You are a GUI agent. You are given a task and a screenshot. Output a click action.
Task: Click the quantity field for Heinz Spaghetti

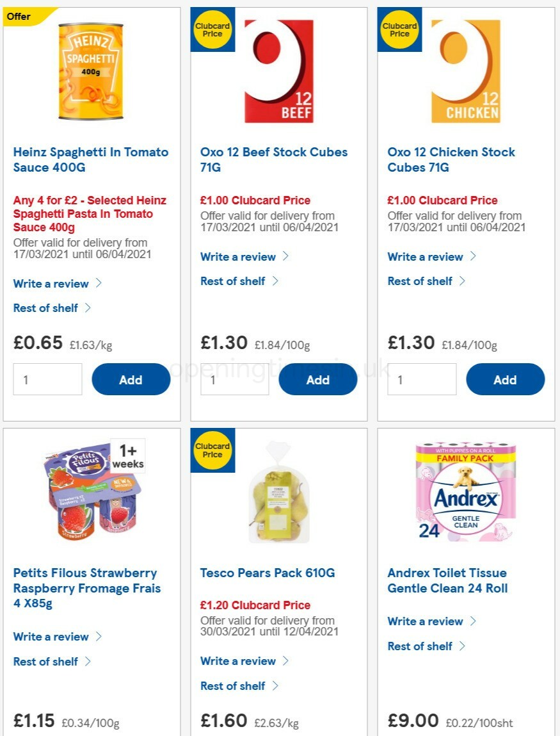tap(47, 379)
